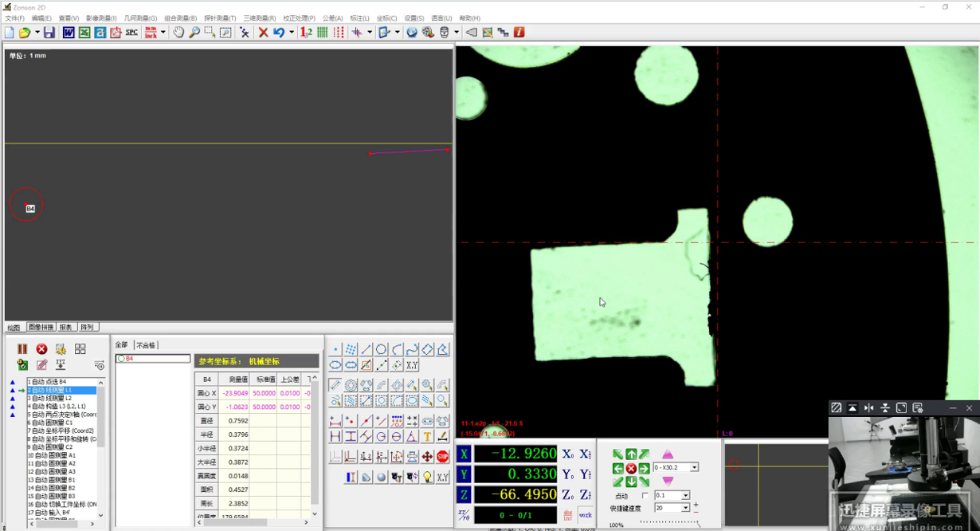Image resolution: width=980 pixels, height=531 pixels.
Task: Move stage left with green left arrow
Action: (x=617, y=468)
